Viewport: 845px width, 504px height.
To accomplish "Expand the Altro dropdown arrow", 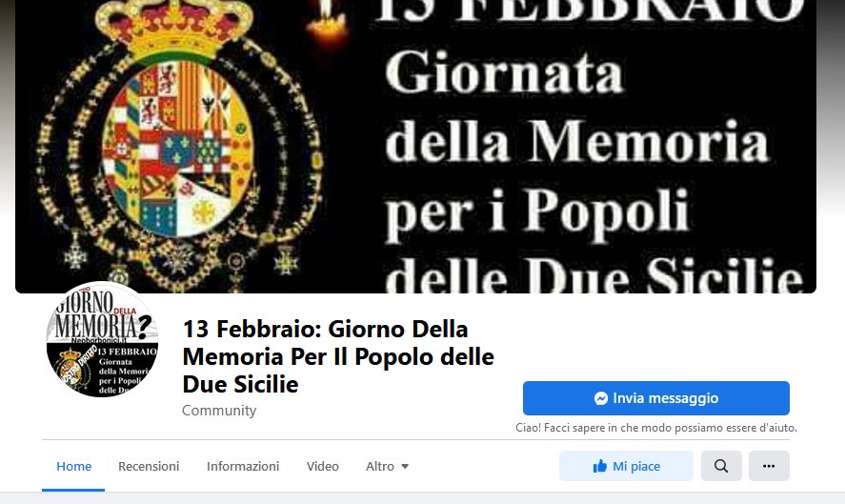I will point(405,466).
